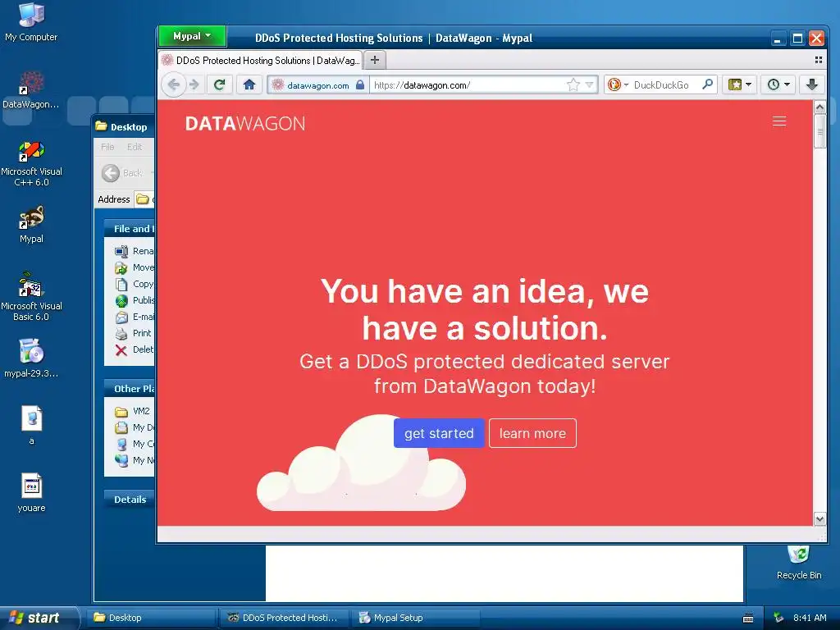Click the browser Back arrow button
840x630 pixels.
click(174, 84)
